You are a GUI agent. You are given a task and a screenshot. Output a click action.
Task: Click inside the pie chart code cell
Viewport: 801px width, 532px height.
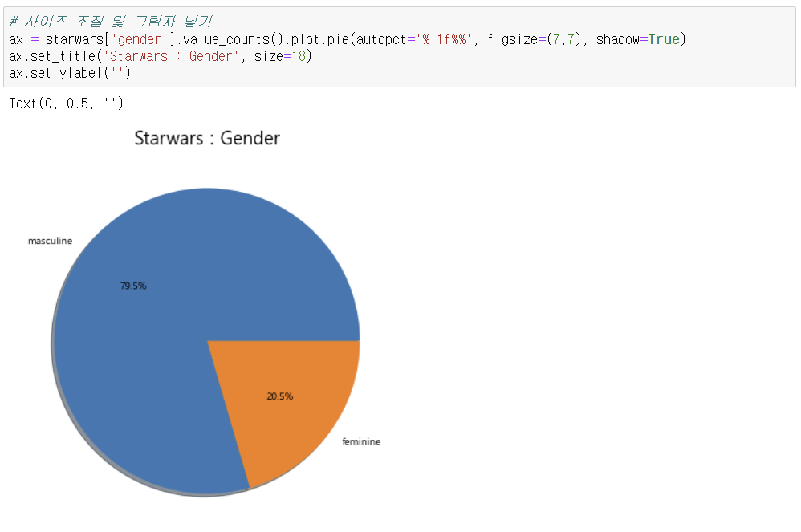point(400,47)
